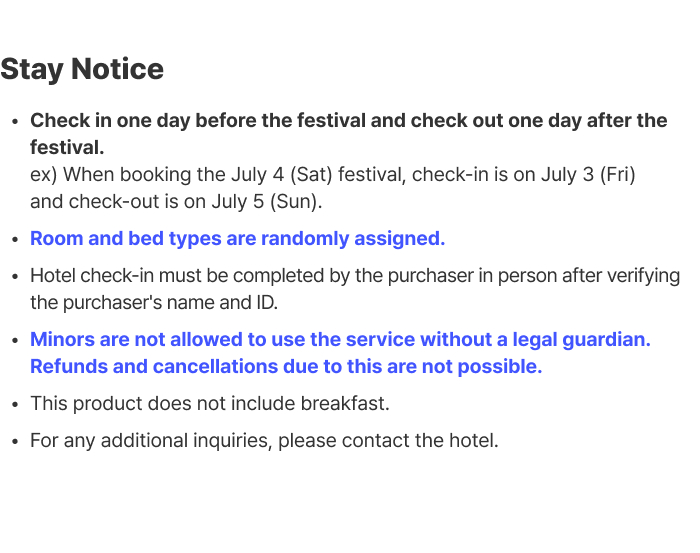Click the Stay Notice heading
Screen dimensions: 700x553
(82, 69)
